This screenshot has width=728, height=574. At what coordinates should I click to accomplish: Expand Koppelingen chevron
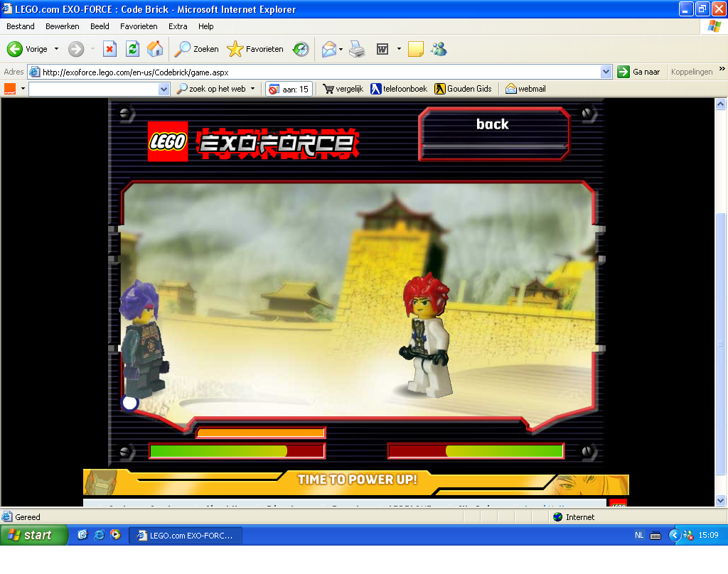[722, 69]
